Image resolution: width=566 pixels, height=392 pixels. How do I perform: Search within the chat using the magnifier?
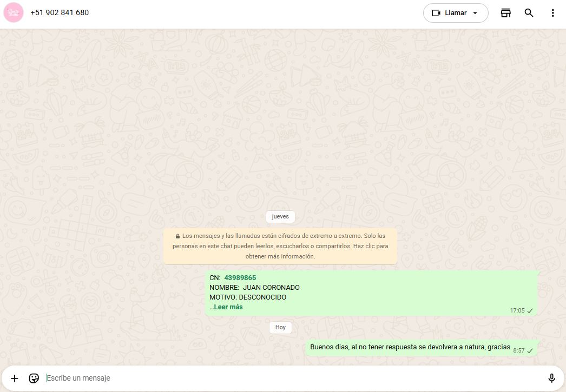point(529,13)
